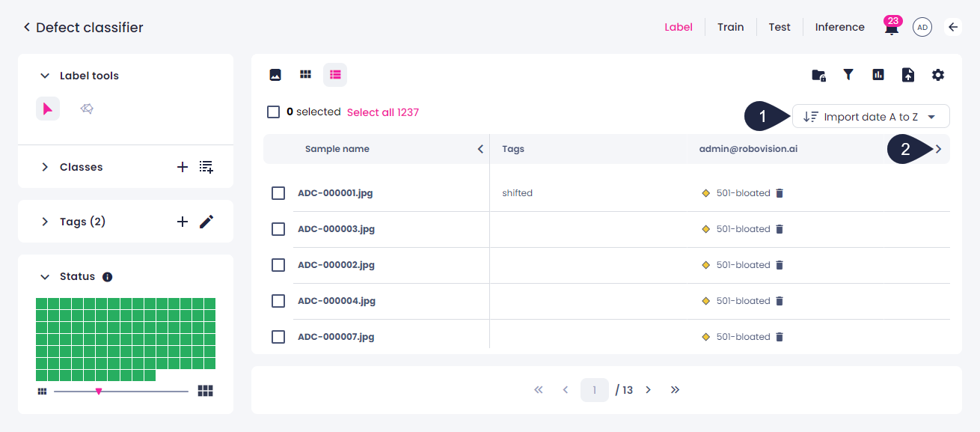This screenshot has height=432, width=980.
Task: Go to the next page
Action: (649, 390)
